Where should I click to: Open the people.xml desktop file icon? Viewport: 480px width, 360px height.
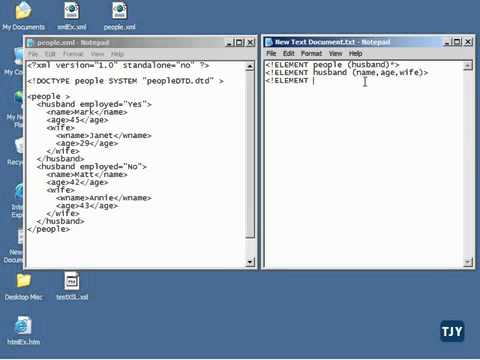(x=119, y=16)
